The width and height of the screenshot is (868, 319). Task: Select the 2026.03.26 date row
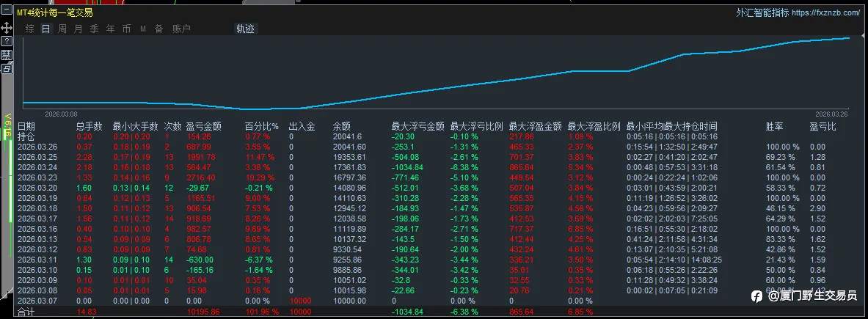37,147
